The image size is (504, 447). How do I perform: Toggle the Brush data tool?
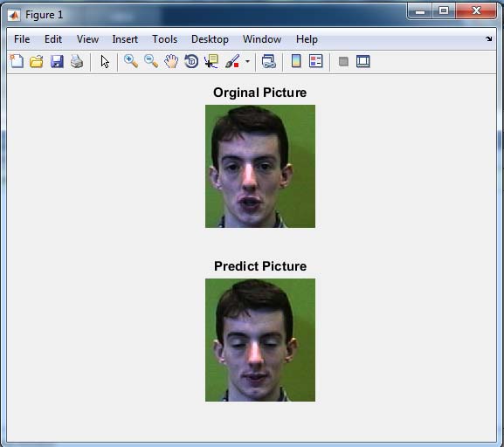pyautogui.click(x=232, y=61)
